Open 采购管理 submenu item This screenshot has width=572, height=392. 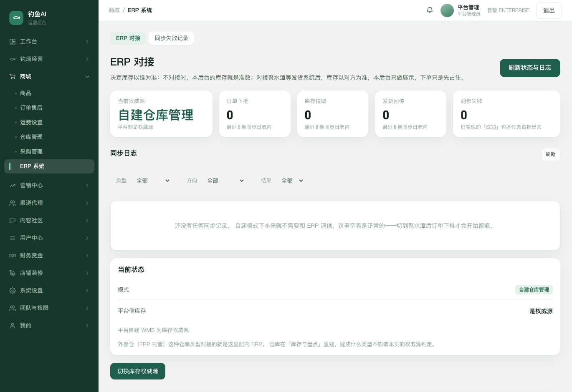[49, 152]
